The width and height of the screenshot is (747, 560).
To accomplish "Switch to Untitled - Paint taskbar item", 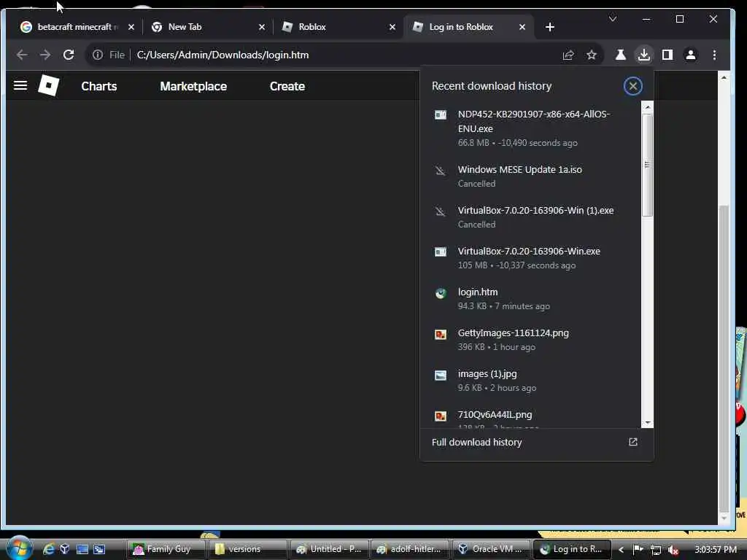I will pos(329,549).
